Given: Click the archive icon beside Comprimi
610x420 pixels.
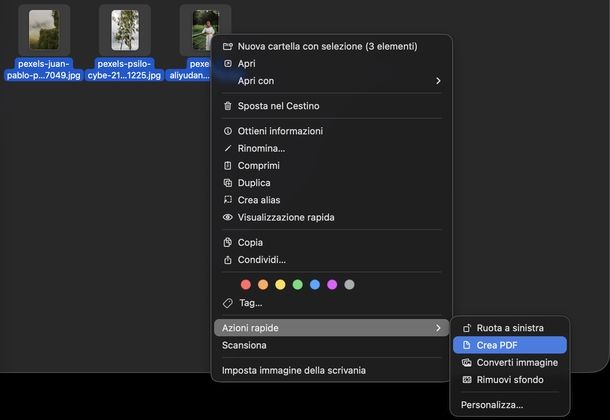Looking at the screenshot, I should (x=228, y=166).
